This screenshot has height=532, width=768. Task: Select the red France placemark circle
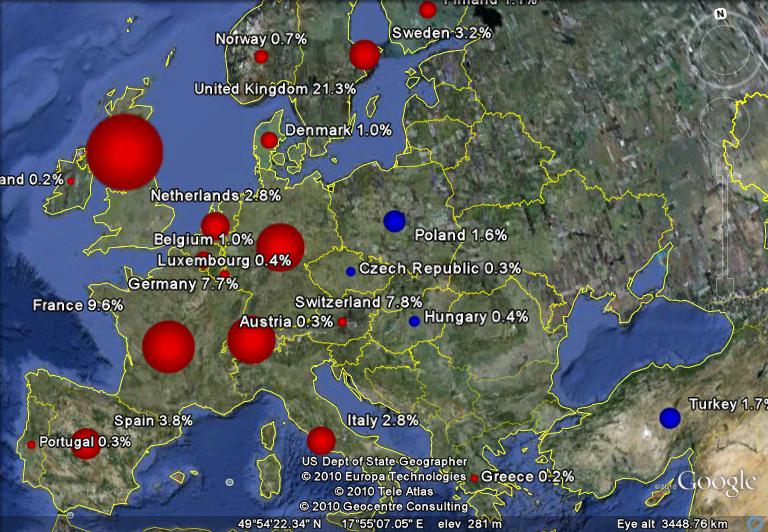168,346
